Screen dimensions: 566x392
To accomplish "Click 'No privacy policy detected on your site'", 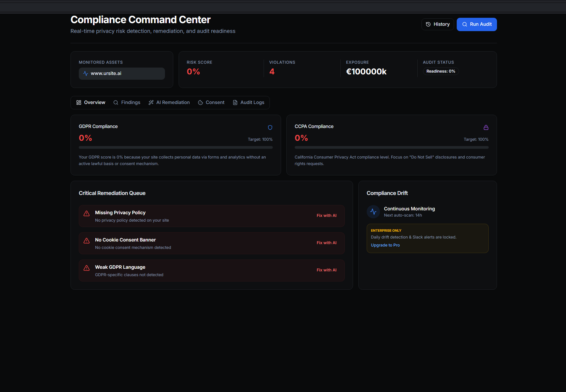I will pyautogui.click(x=132, y=220).
